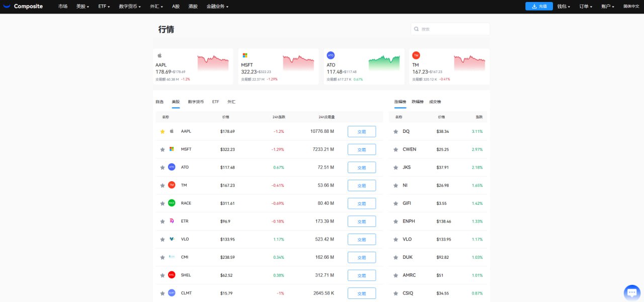
Task: Click the Composite logo in header
Action: tap(23, 7)
